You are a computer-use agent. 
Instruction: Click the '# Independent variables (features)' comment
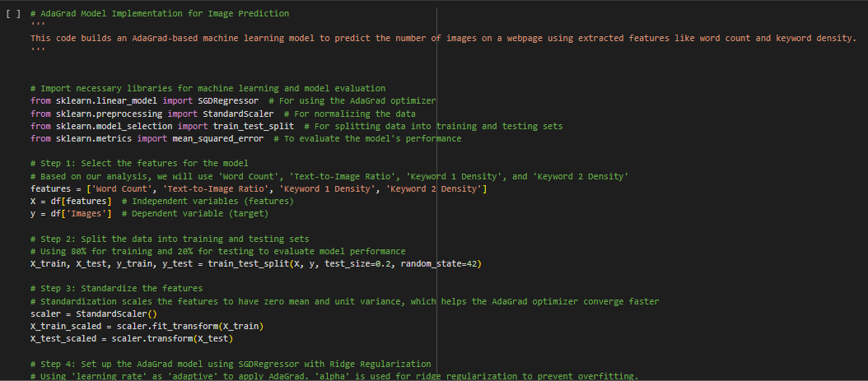pos(208,202)
